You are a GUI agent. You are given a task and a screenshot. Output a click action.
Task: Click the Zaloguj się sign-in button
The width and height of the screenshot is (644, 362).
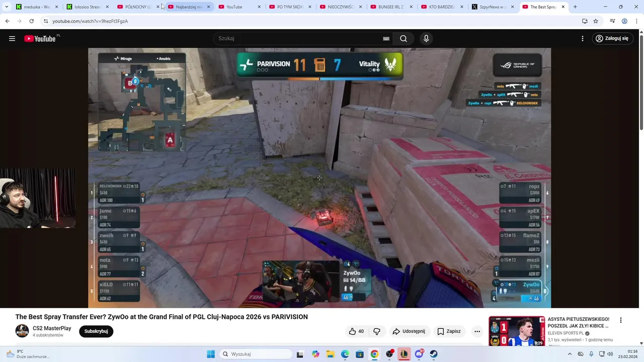pyautogui.click(x=612, y=39)
